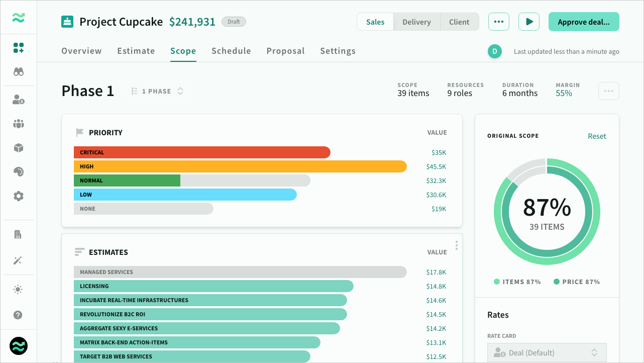The width and height of the screenshot is (644, 363).
Task: Toggle the light mode sun icon
Action: coord(19,289)
